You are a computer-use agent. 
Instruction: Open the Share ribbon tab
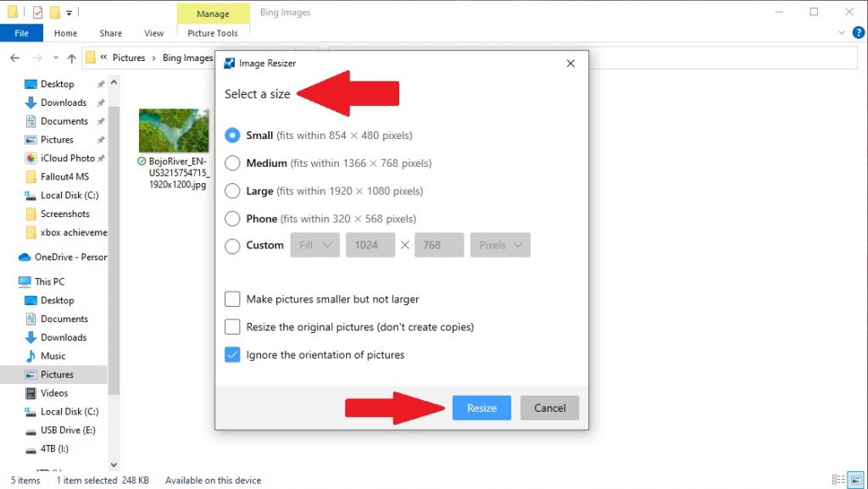tap(111, 33)
